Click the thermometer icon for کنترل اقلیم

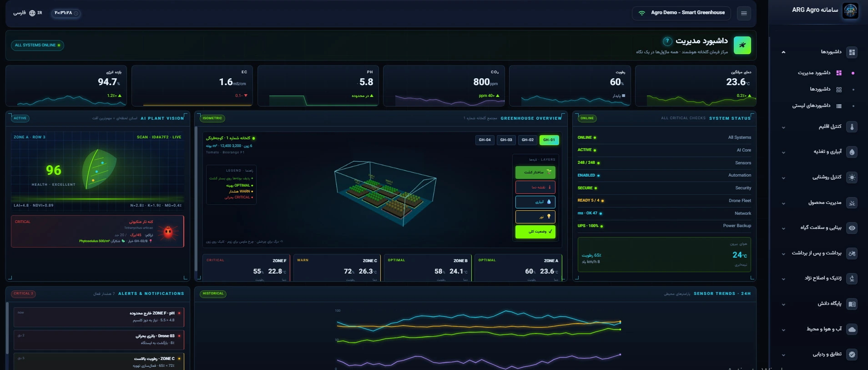coord(852,127)
